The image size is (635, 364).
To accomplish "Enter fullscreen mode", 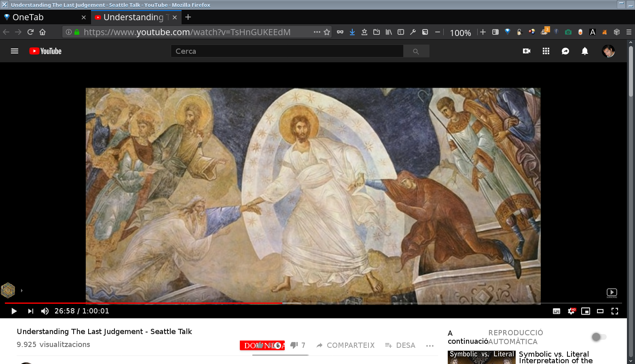I will (615, 311).
